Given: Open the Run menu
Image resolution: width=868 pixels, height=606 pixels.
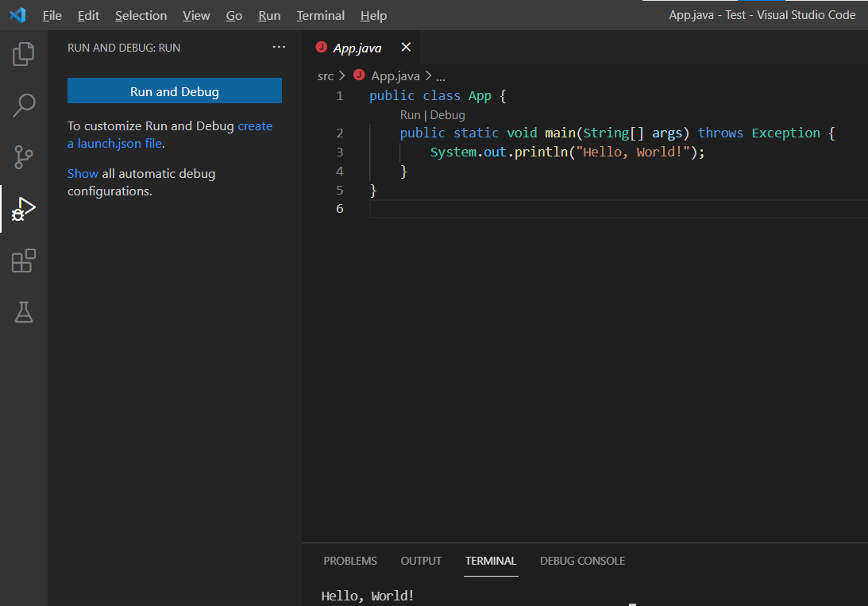Looking at the screenshot, I should pos(269,15).
